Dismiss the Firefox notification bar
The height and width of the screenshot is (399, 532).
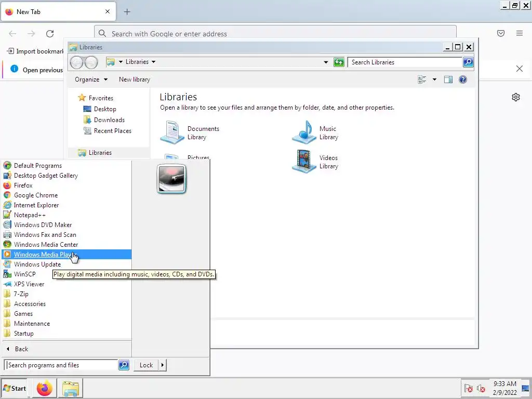pyautogui.click(x=519, y=69)
